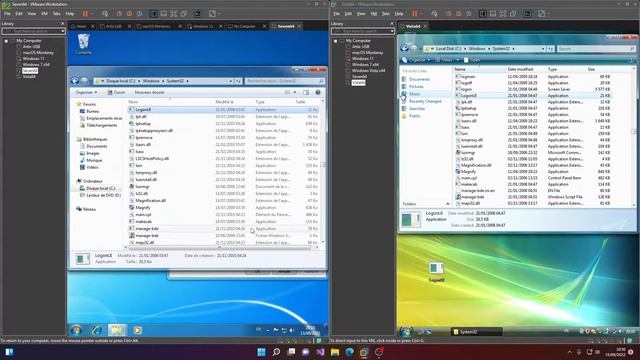Select Windows 11 in left library tree
Image resolution: width=640 pixels, height=360 pixels.
[33, 58]
